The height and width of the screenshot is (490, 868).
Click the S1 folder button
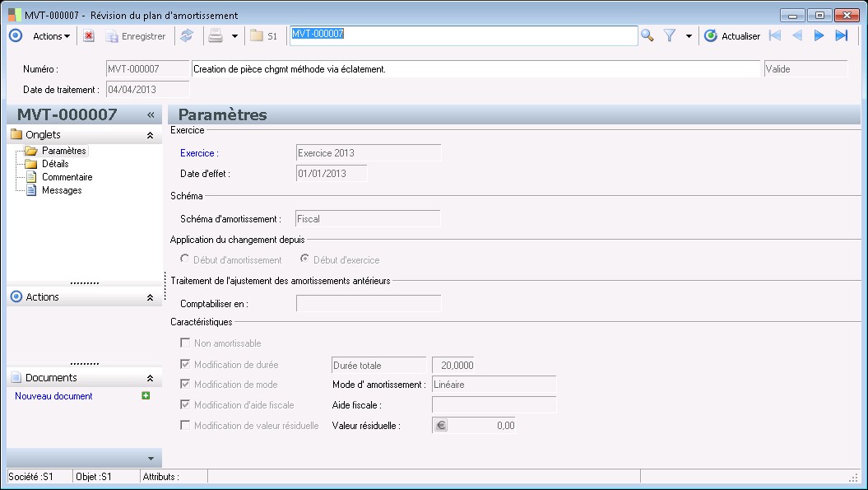click(x=263, y=36)
